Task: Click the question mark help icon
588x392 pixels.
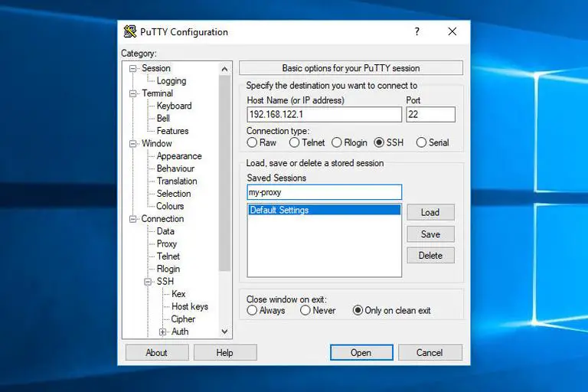Action: (x=417, y=32)
